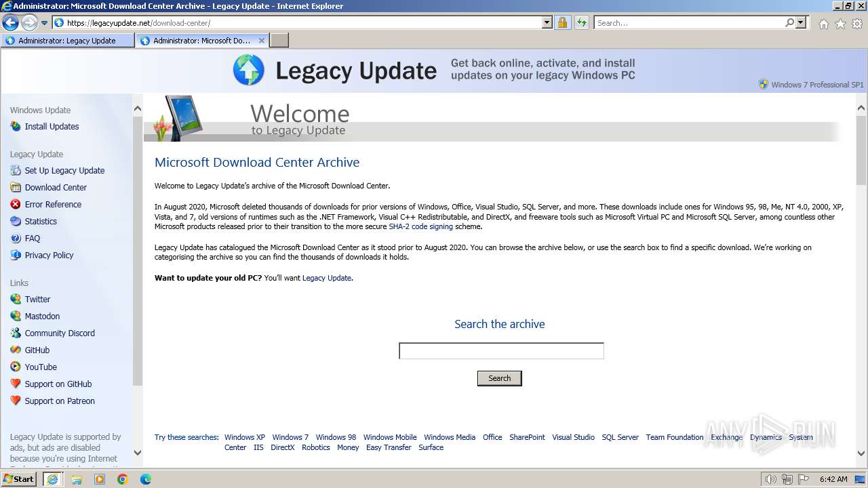Try the Robotics search link

tap(316, 447)
